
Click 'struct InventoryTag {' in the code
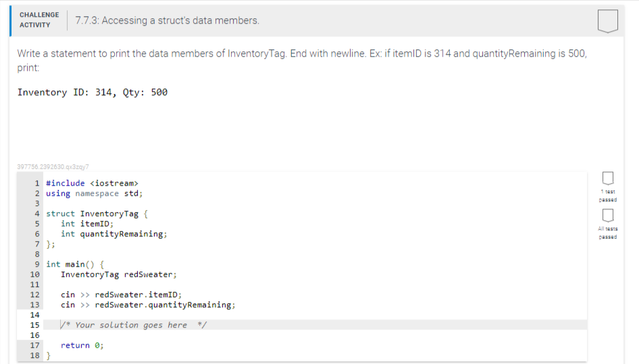[97, 213]
